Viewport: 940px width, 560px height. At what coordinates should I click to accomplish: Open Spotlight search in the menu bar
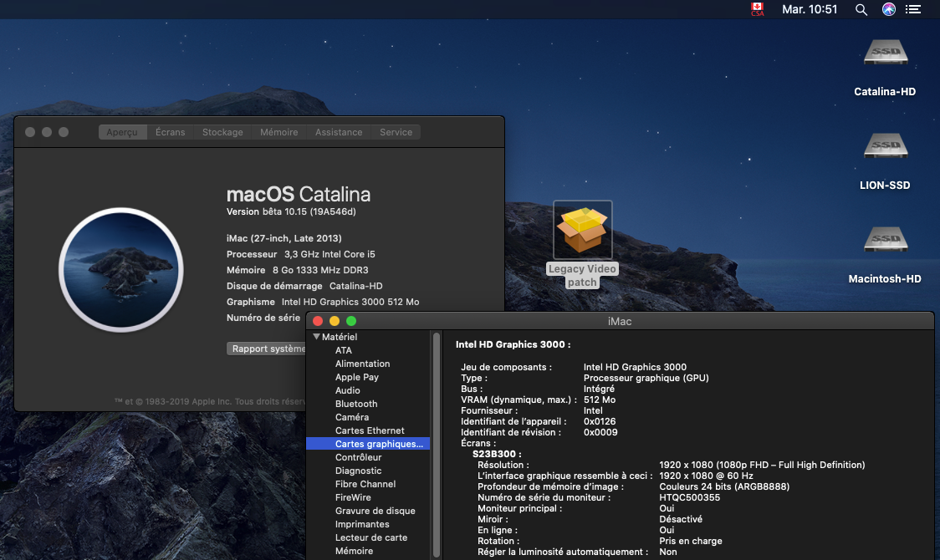pos(861,9)
